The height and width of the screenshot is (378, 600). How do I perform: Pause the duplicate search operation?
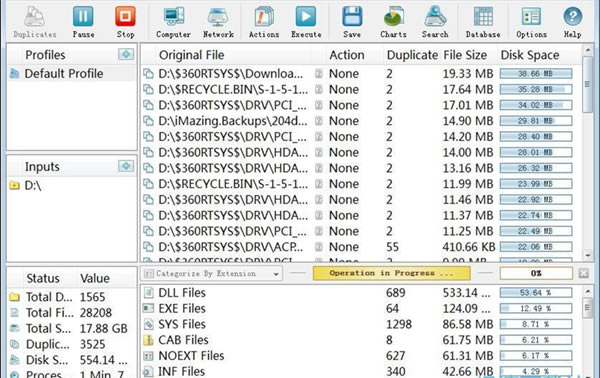pos(83,22)
